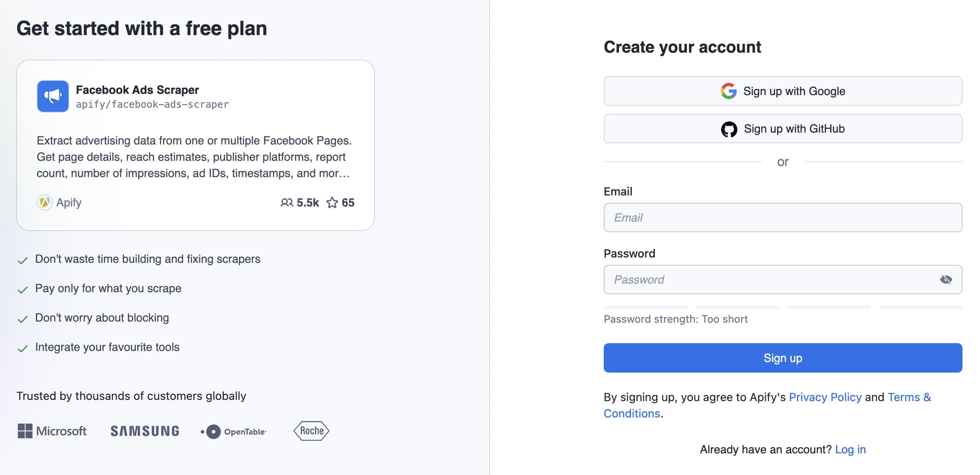The image size is (980, 475).
Task: Click the Samsung logo
Action: click(145, 431)
